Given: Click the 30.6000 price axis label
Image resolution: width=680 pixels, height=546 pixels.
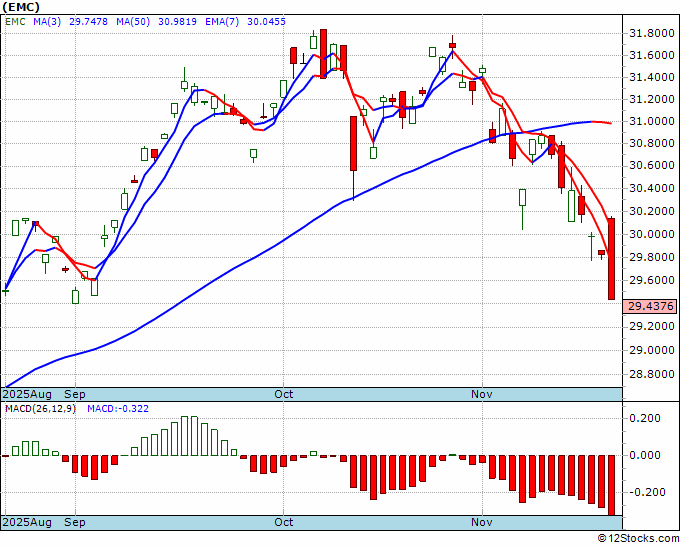Looking at the screenshot, I should (651, 165).
